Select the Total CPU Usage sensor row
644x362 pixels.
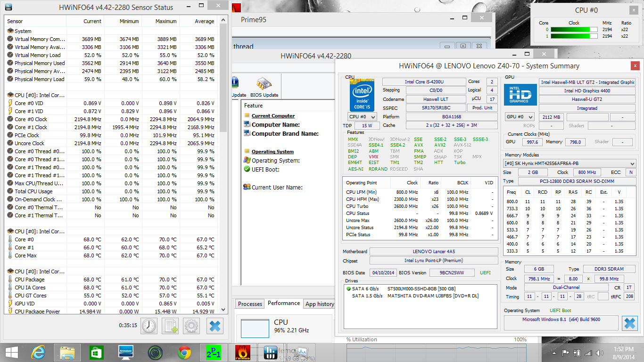click(111, 191)
